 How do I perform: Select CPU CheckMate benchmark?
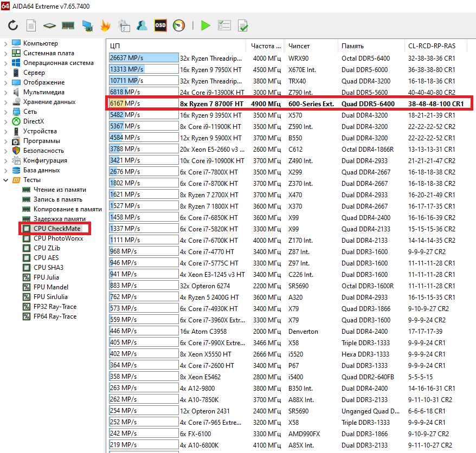click(57, 229)
